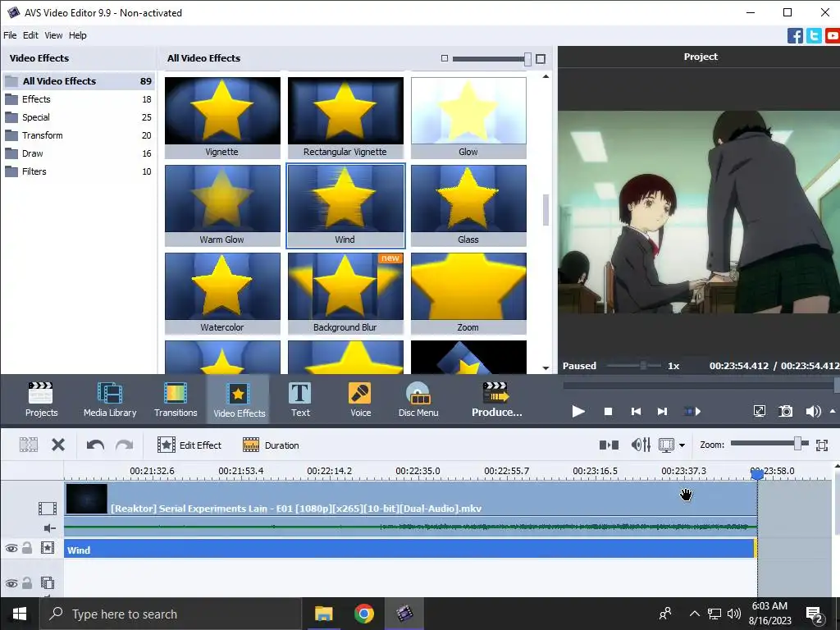This screenshot has width=840, height=630.
Task: Undo the last action
Action: (x=95, y=445)
